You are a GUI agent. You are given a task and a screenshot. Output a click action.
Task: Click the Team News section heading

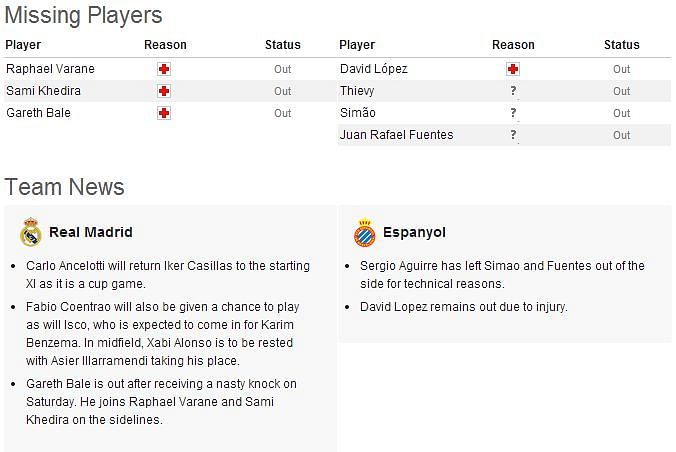pos(64,187)
